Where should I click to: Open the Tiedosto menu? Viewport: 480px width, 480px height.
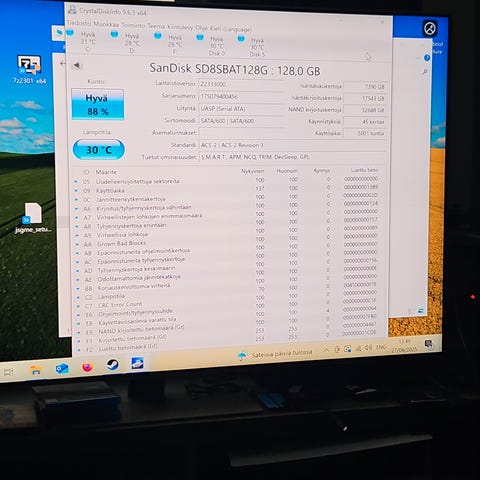point(79,23)
